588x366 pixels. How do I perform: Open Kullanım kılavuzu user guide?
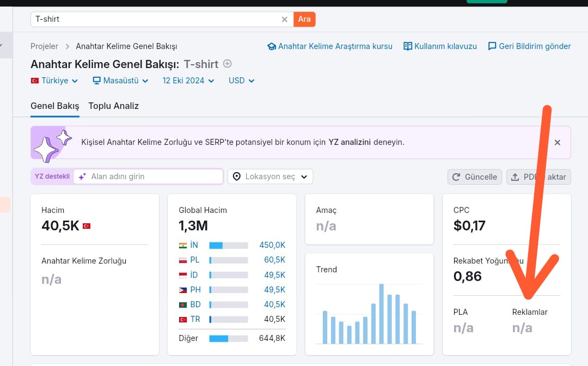point(440,46)
